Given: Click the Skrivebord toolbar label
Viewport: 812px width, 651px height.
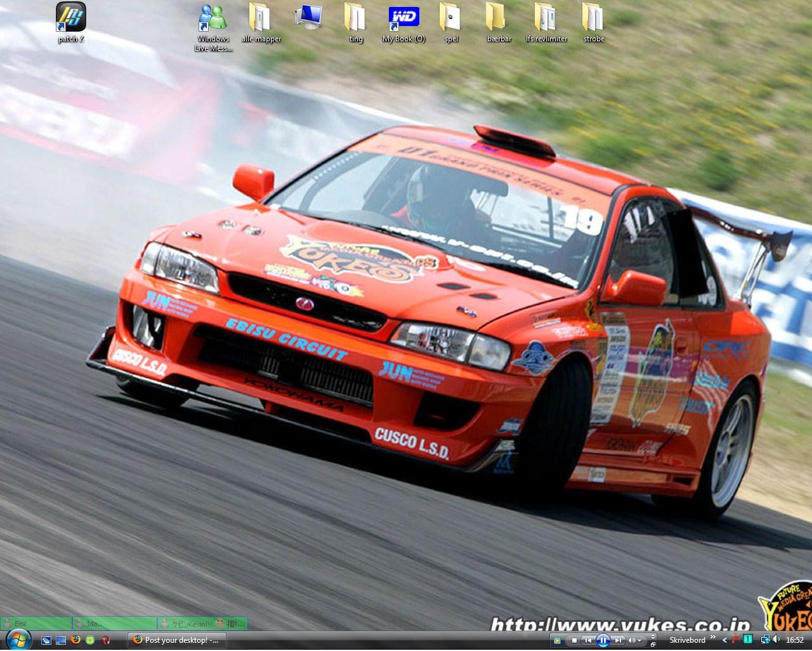Looking at the screenshot, I should coord(688,640).
